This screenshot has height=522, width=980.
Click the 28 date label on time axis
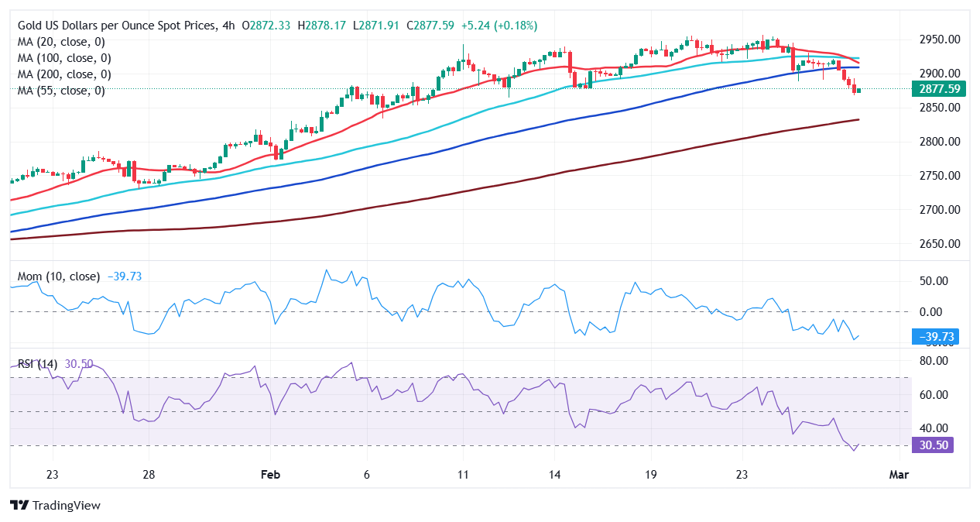click(x=149, y=475)
